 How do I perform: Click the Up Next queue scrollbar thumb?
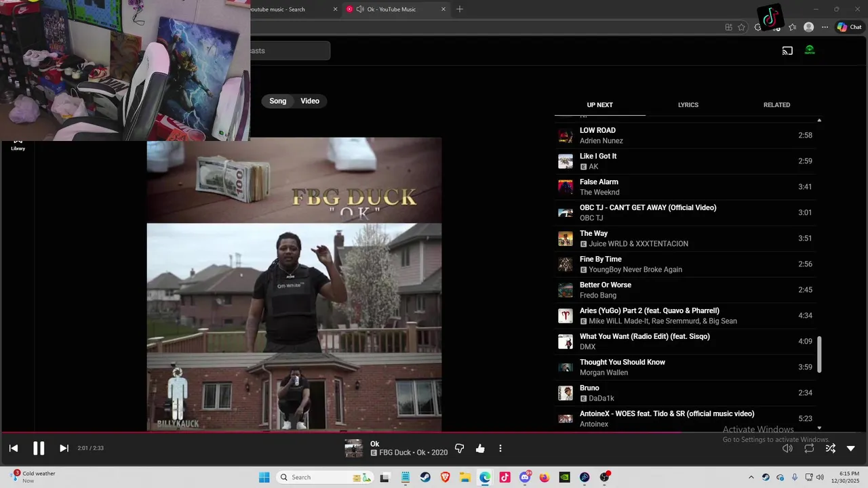tap(819, 354)
